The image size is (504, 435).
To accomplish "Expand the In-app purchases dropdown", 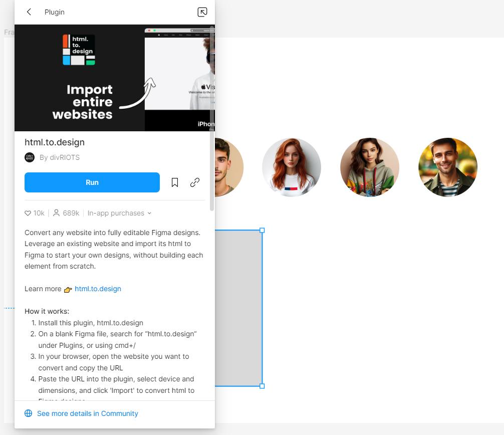I will tap(119, 213).
